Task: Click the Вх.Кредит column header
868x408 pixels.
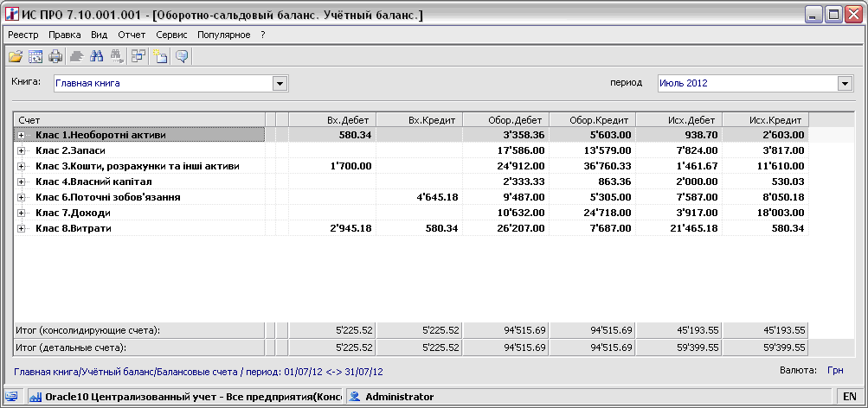Action: (419, 119)
